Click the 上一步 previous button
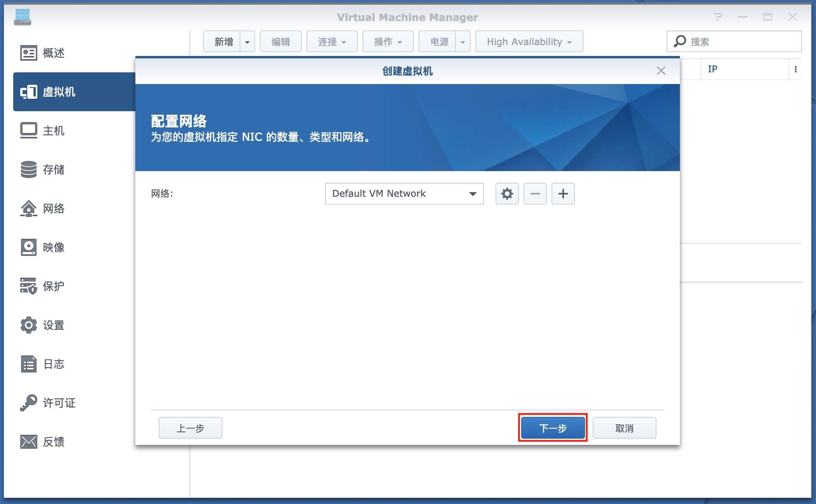 point(190,428)
